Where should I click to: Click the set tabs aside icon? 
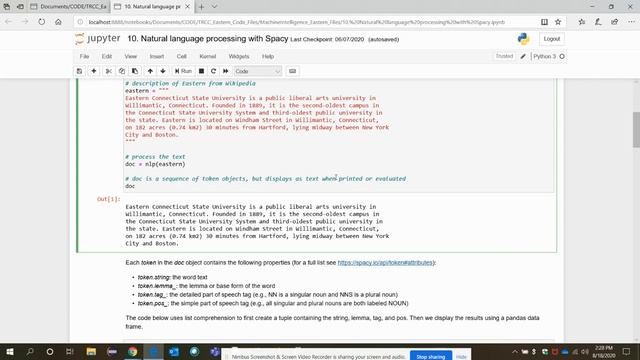tap(20, 7)
